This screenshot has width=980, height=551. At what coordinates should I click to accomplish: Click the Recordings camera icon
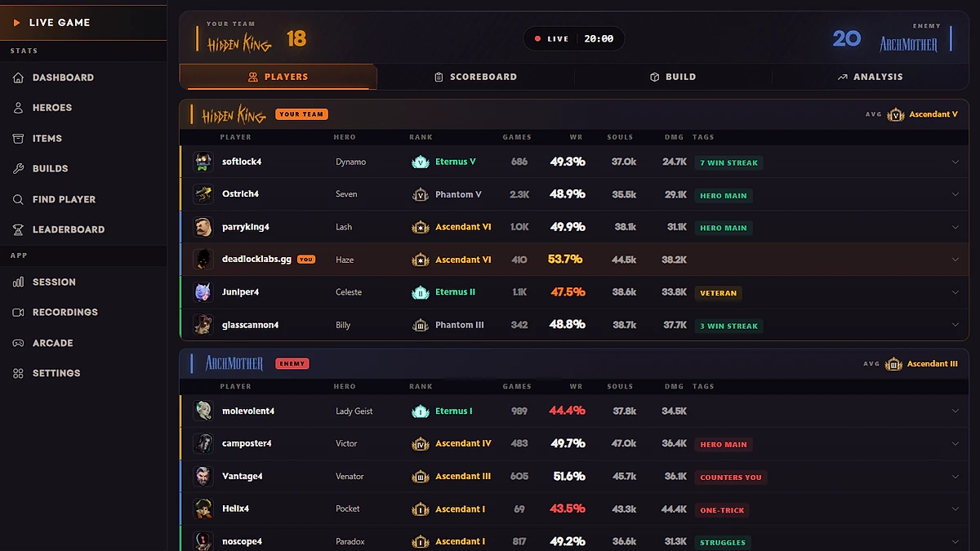click(x=18, y=313)
